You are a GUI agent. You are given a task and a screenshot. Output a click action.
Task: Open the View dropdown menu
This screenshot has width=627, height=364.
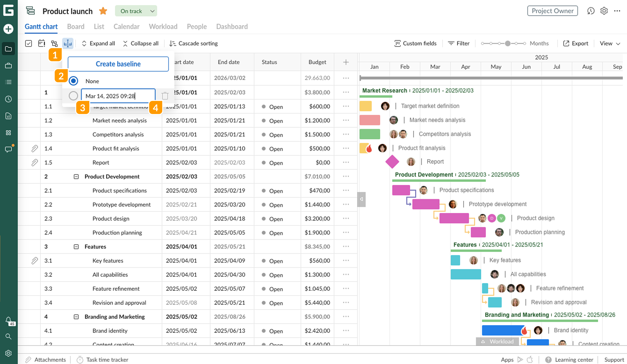610,43
